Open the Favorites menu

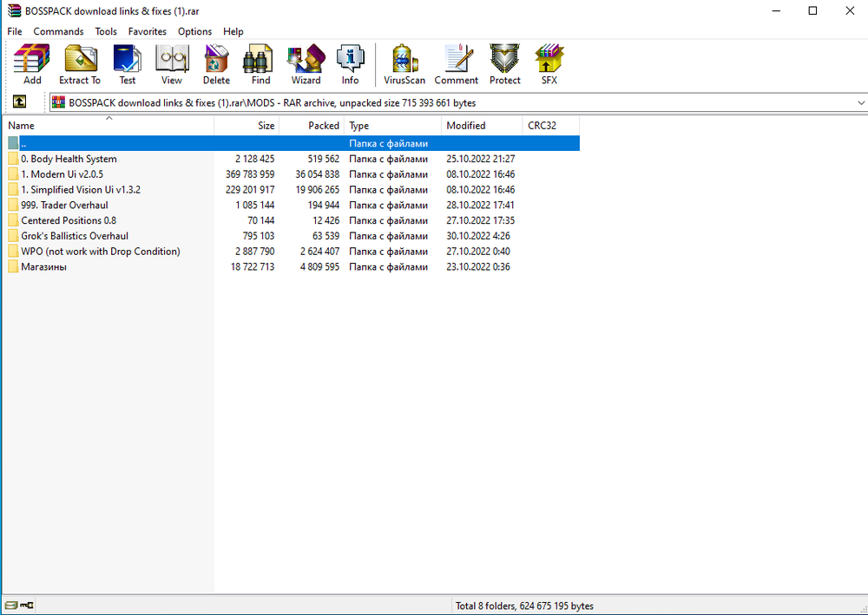pos(147,31)
